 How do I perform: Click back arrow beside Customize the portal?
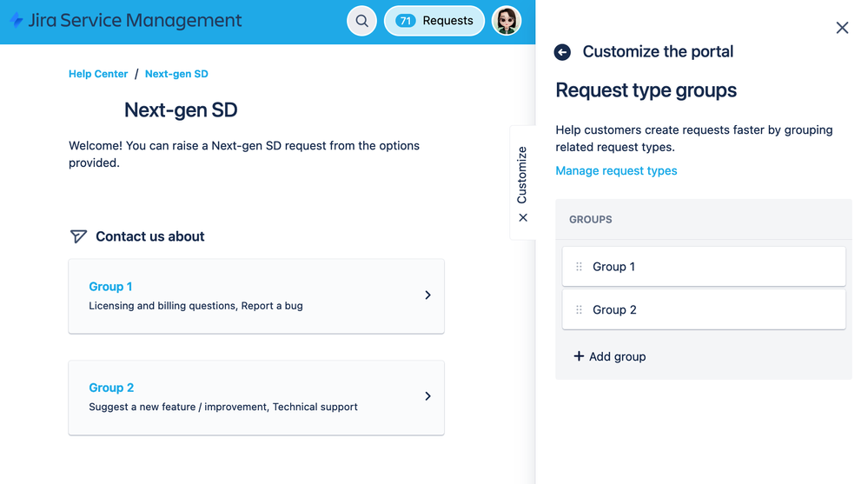tap(562, 52)
